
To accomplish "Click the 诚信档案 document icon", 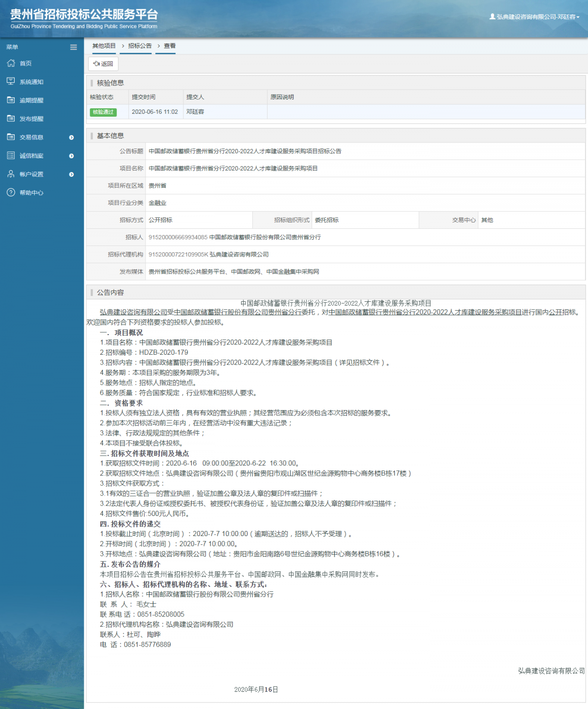I will point(11,155).
